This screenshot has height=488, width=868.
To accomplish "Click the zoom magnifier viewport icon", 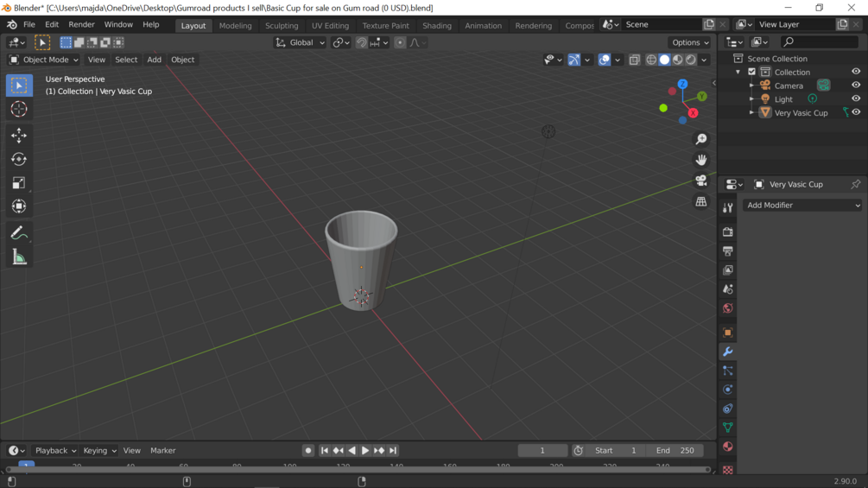I will pos(701,139).
